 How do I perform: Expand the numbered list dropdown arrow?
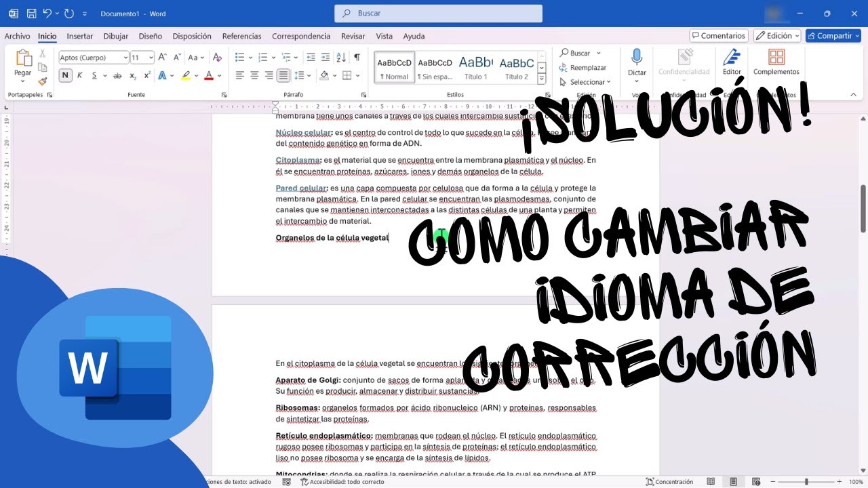(x=273, y=58)
